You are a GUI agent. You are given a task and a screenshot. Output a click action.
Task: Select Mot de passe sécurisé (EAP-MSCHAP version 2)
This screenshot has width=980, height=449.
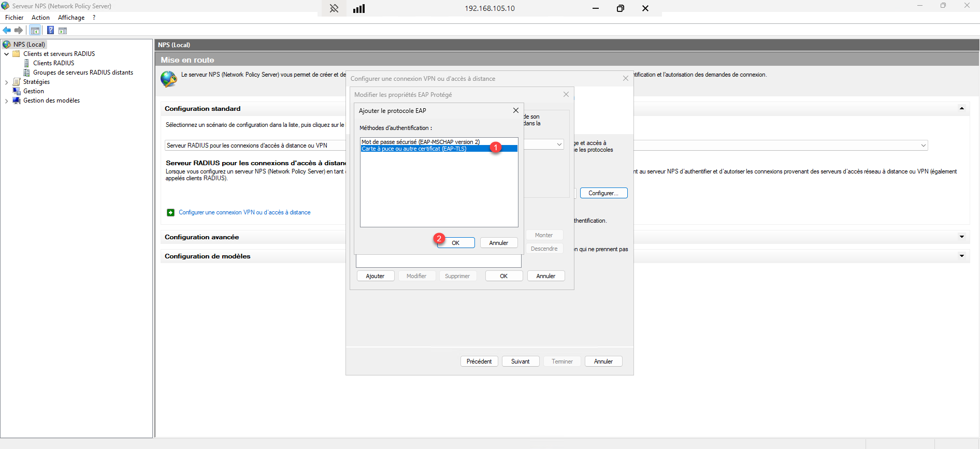click(420, 142)
